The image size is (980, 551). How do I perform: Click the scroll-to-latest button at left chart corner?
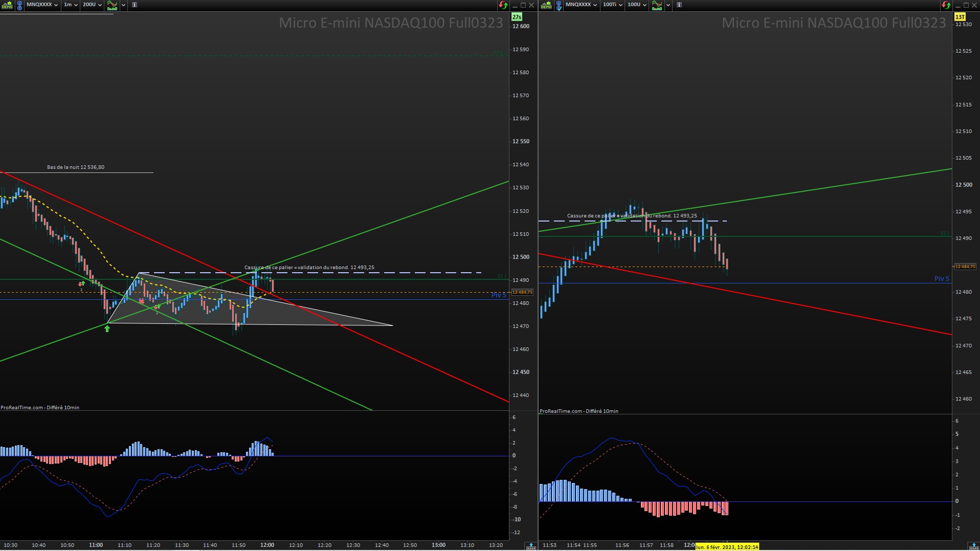tap(531, 546)
